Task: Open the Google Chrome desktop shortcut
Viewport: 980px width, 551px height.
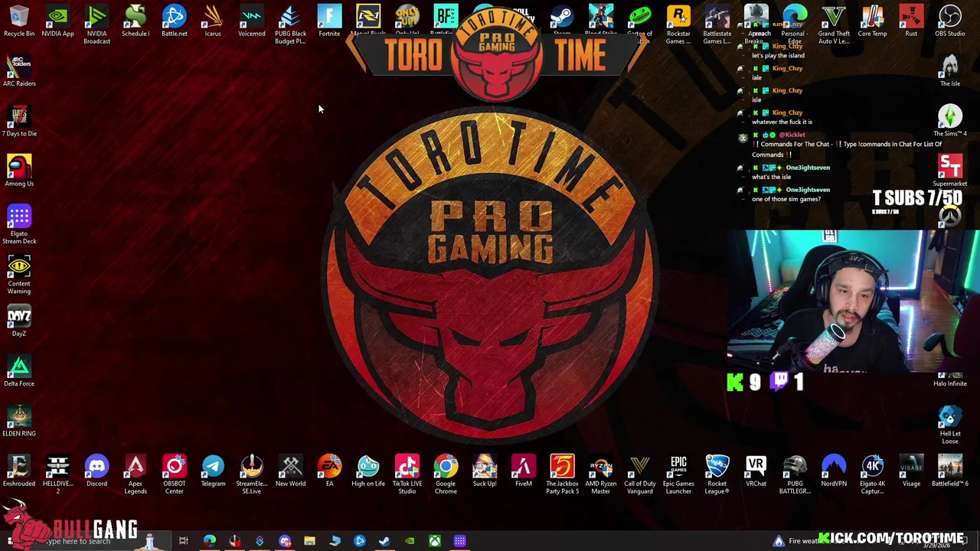Action: pyautogui.click(x=446, y=474)
